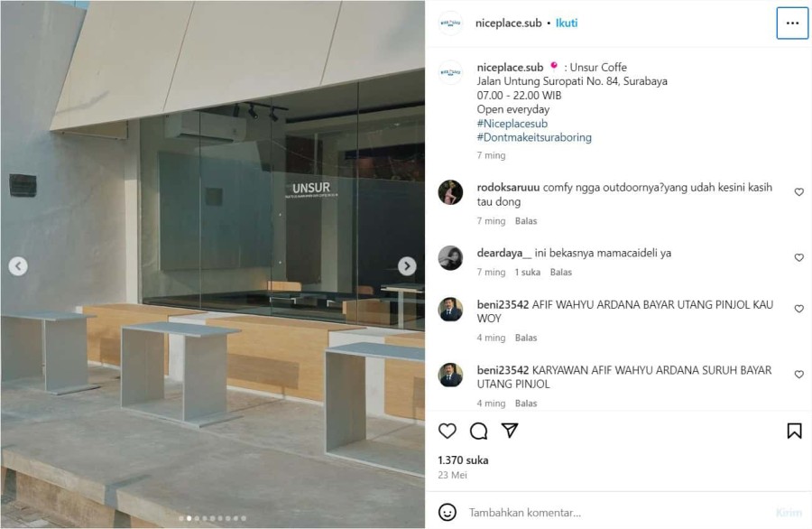Screen dimensions: 812x529
Task: Like deardaya__'s comment heart
Action: [799, 257]
